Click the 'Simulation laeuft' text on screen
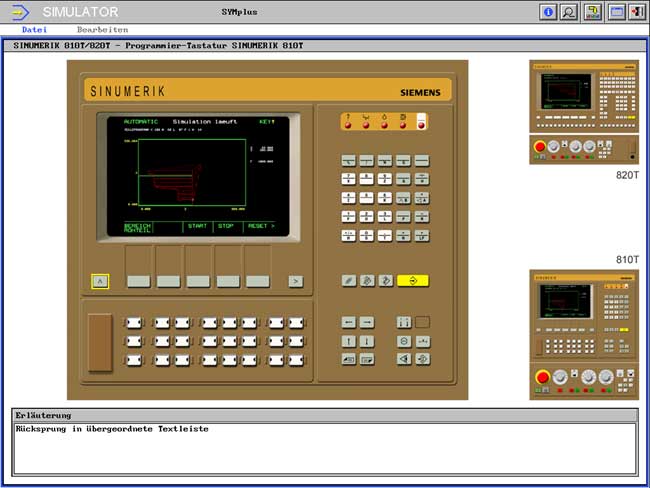Image resolution: width=650 pixels, height=488 pixels. click(x=205, y=121)
